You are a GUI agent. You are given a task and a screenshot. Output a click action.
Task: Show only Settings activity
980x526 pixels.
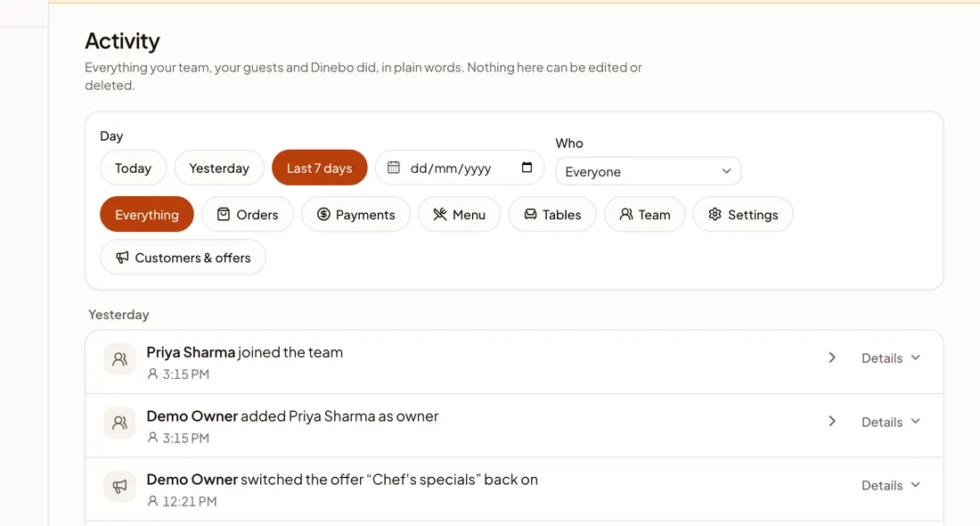click(743, 215)
